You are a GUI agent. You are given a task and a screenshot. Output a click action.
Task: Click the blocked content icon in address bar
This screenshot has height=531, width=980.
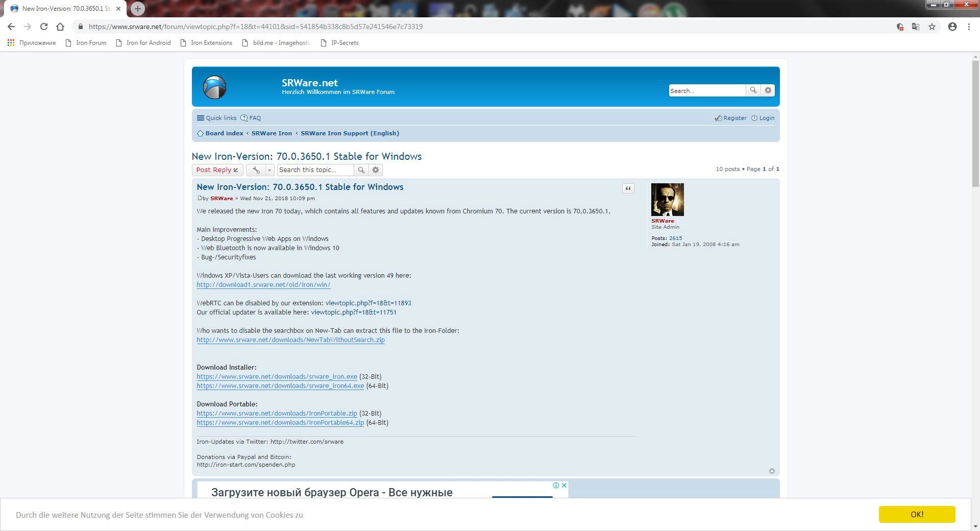coord(900,27)
